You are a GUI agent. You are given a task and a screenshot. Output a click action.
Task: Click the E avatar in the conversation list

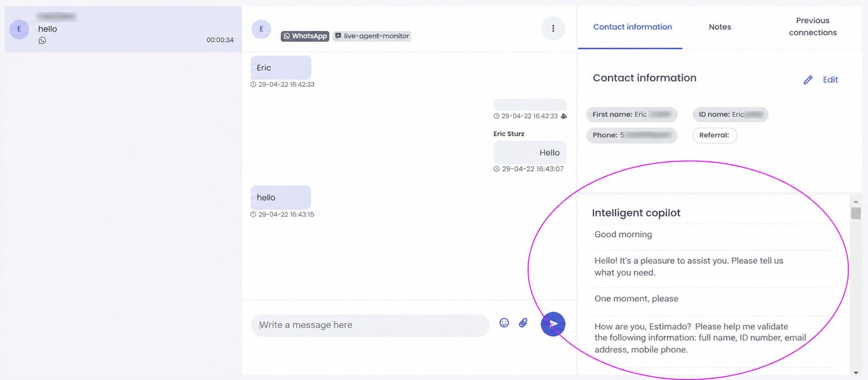click(19, 29)
